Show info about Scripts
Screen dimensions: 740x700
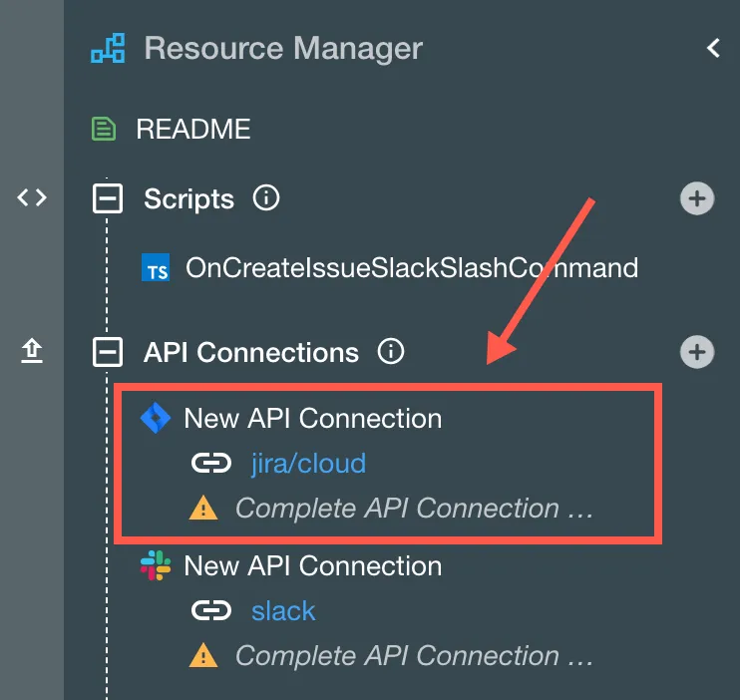coord(266,197)
